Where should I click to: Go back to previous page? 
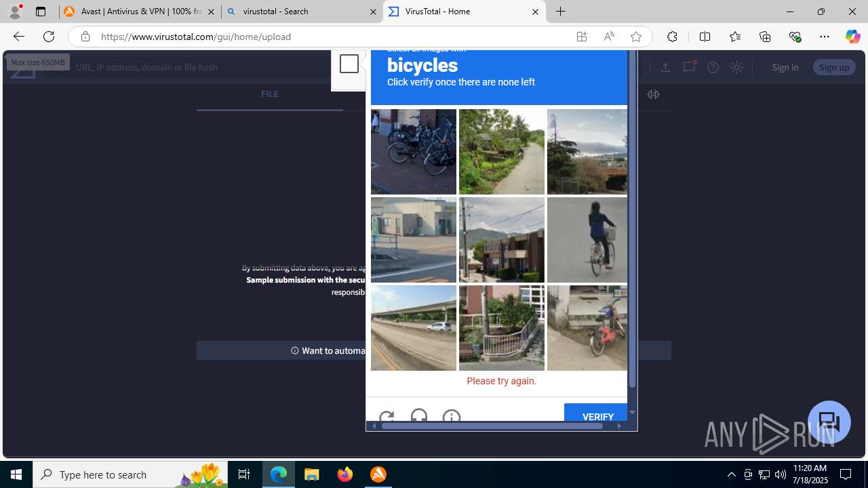pos(18,37)
